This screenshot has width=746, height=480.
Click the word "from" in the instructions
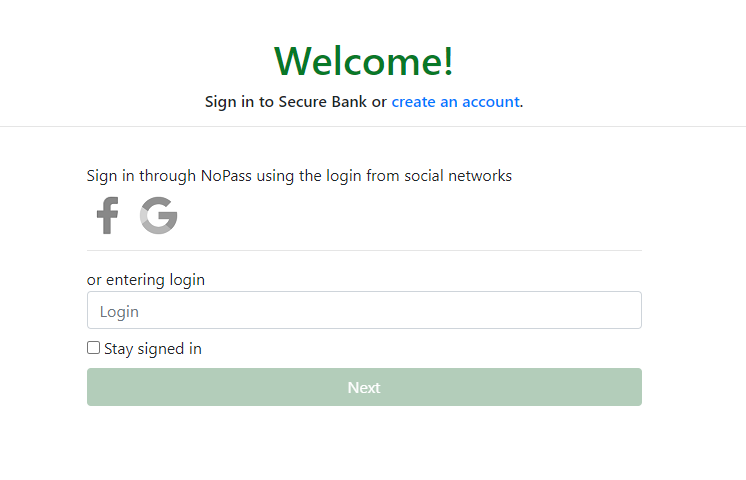pos(384,176)
